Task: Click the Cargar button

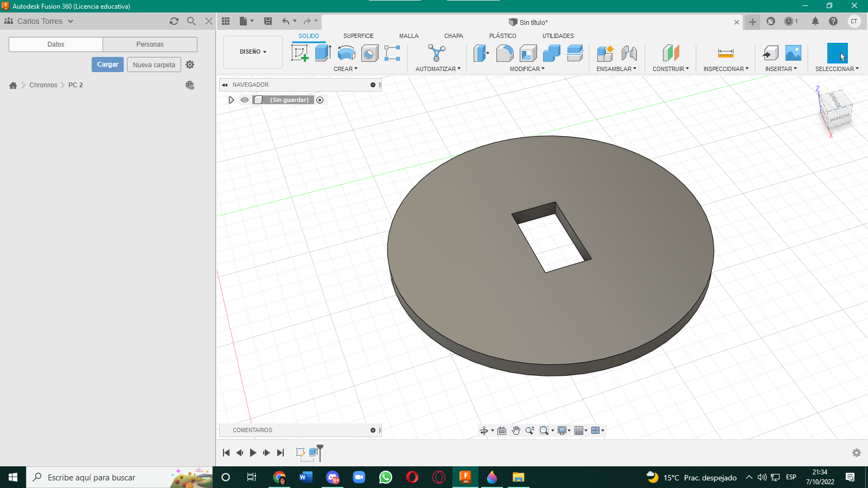Action: click(x=107, y=65)
